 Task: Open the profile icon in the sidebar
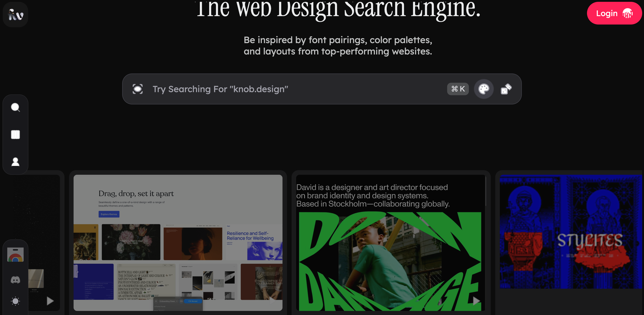pyautogui.click(x=15, y=162)
